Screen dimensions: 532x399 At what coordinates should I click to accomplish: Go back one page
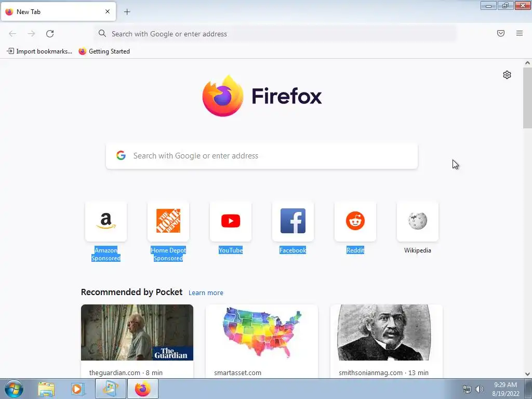point(12,34)
